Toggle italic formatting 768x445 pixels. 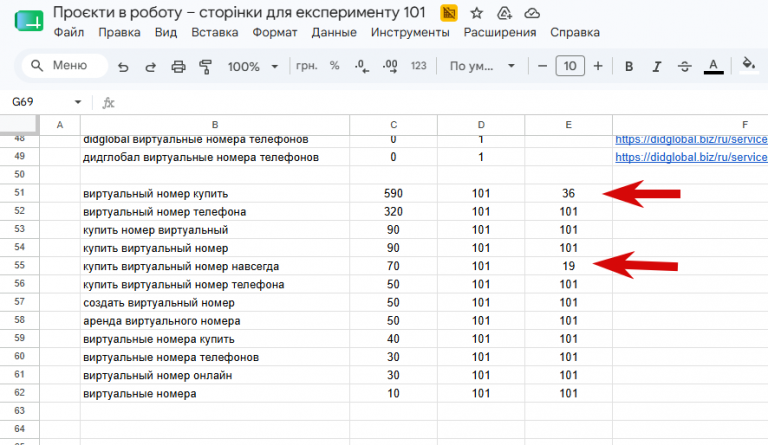[656, 67]
